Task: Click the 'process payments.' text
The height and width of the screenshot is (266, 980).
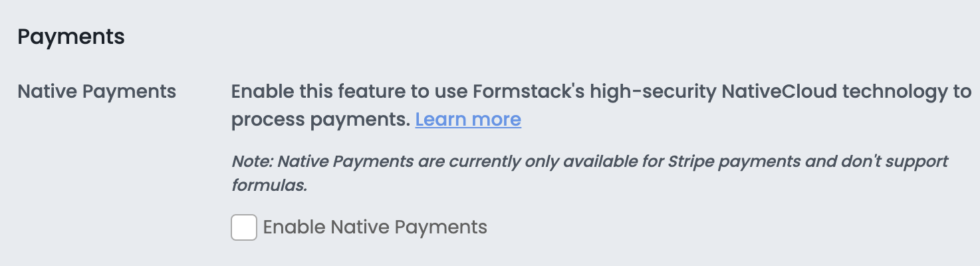Action: [320, 120]
